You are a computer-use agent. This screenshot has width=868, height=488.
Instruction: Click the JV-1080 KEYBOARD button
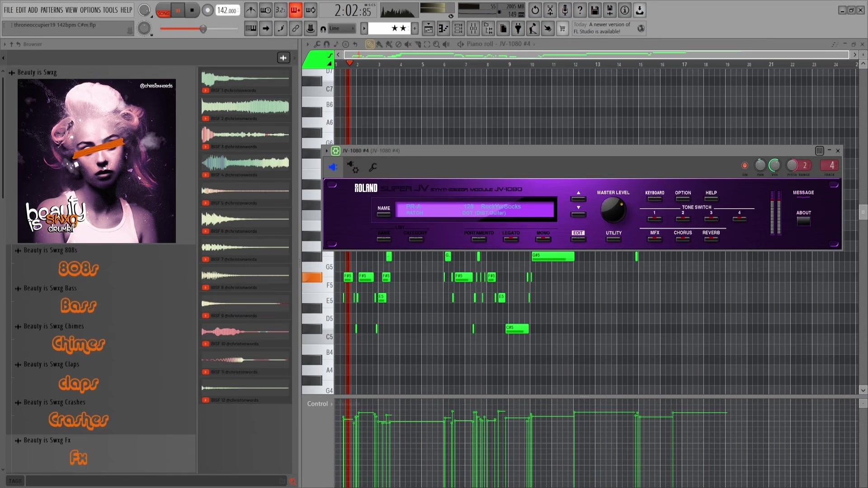655,199
